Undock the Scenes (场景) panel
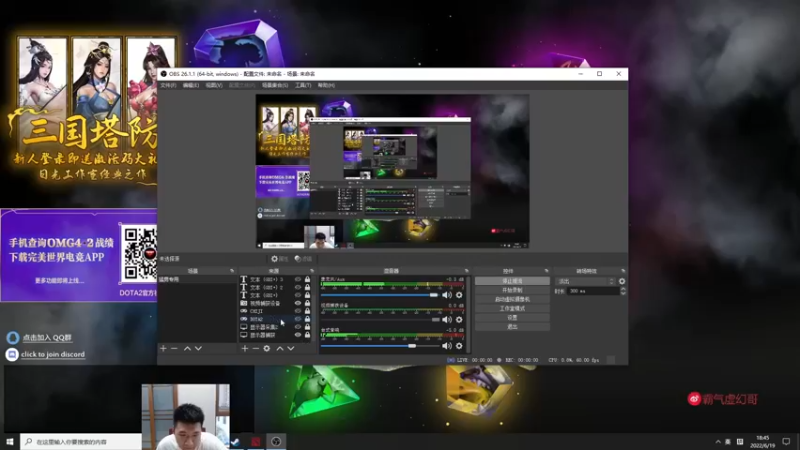The height and width of the screenshot is (450, 800). click(x=232, y=271)
